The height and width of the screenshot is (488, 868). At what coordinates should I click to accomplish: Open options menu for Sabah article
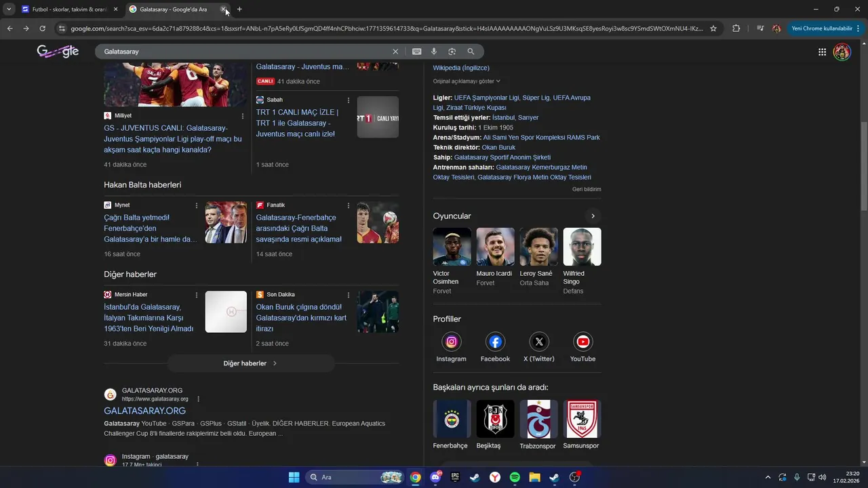(x=349, y=100)
